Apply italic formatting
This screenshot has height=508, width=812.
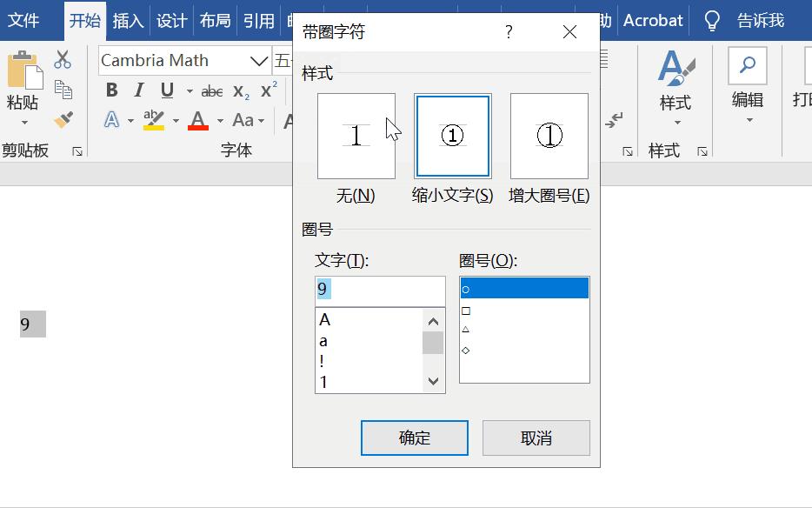click(x=138, y=90)
